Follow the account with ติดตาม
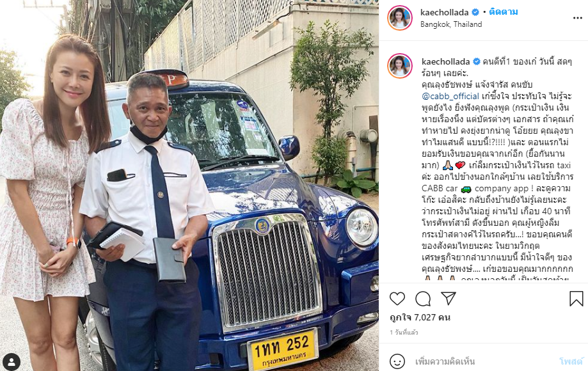This screenshot has width=588, height=371. point(504,12)
